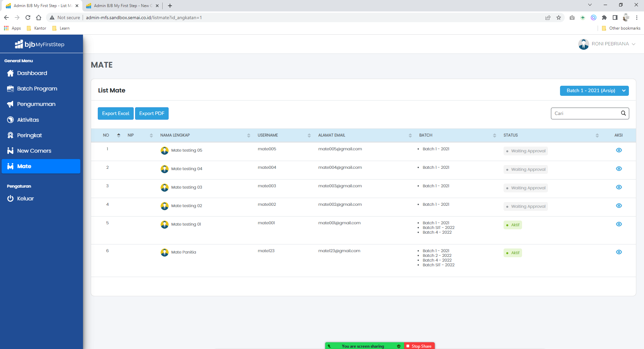Click the Export PDF button
Screen dimensions: 644x349
click(152, 114)
